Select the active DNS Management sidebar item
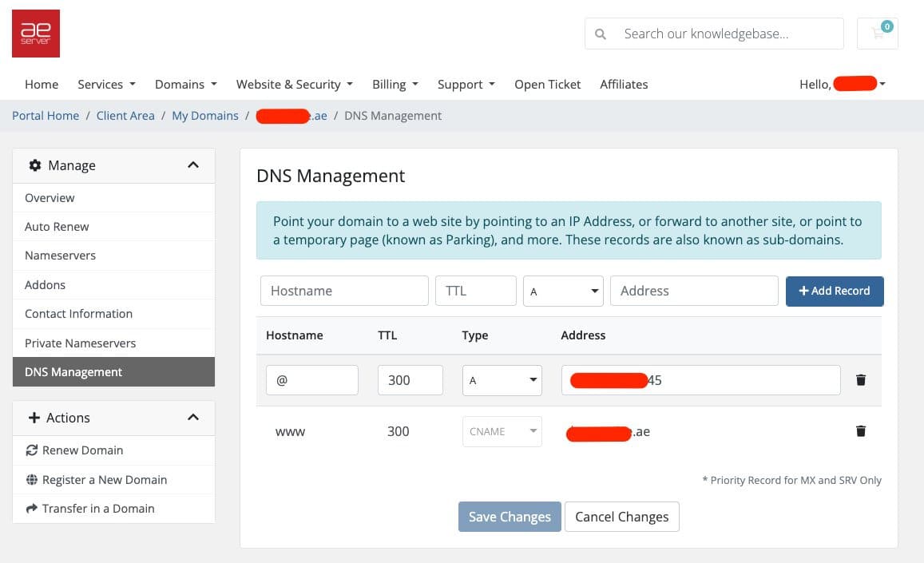 coord(113,372)
